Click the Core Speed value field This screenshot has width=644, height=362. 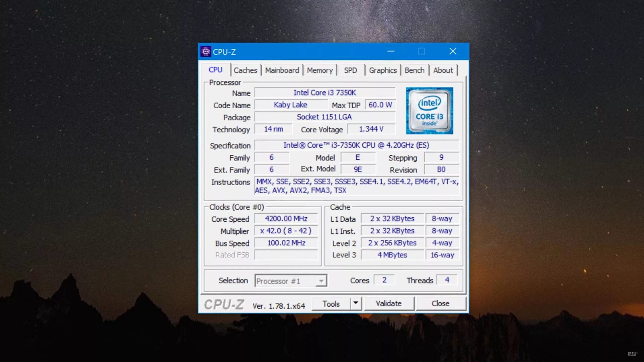point(286,218)
